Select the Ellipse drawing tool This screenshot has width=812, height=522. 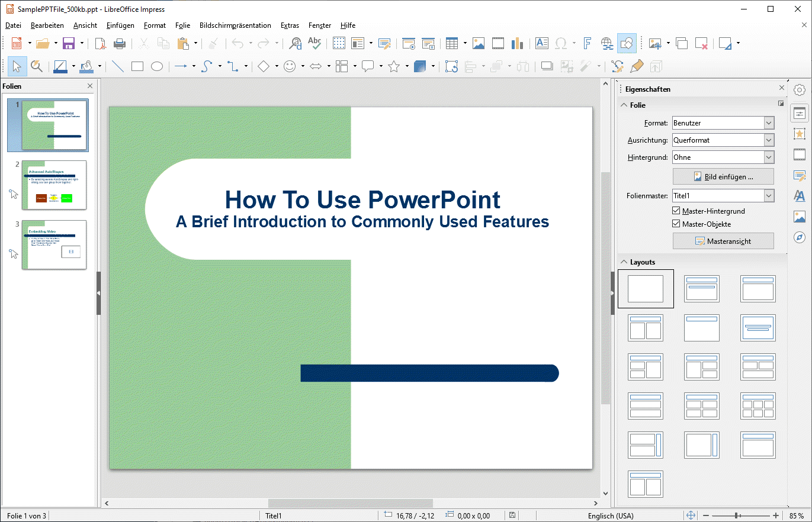pyautogui.click(x=157, y=66)
